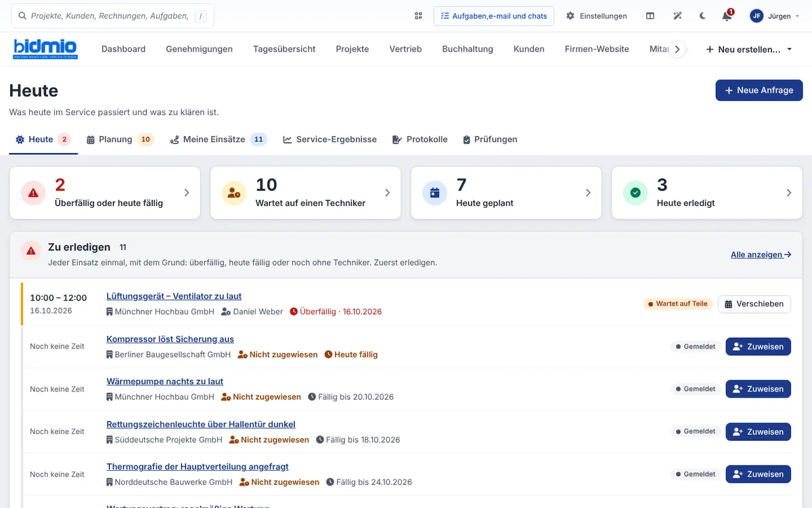Open Tagesübersicht in the navigation
This screenshot has height=508, width=812.
coord(284,49)
